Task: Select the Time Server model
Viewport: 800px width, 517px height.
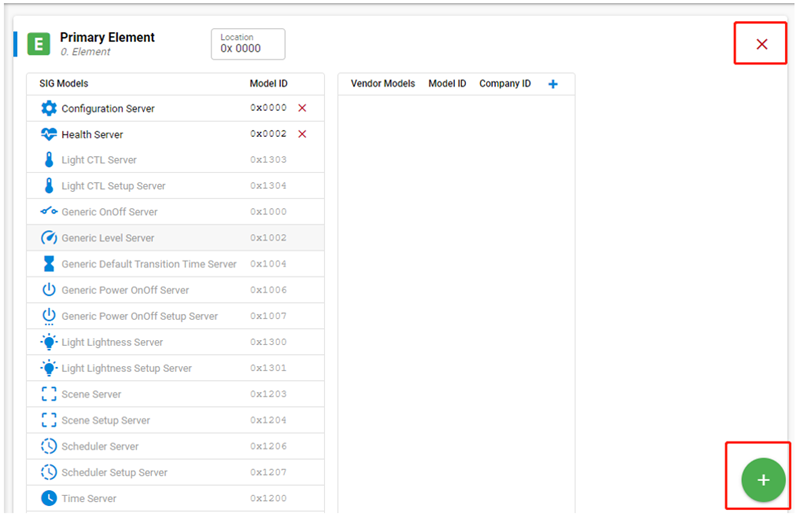Action: (89, 498)
